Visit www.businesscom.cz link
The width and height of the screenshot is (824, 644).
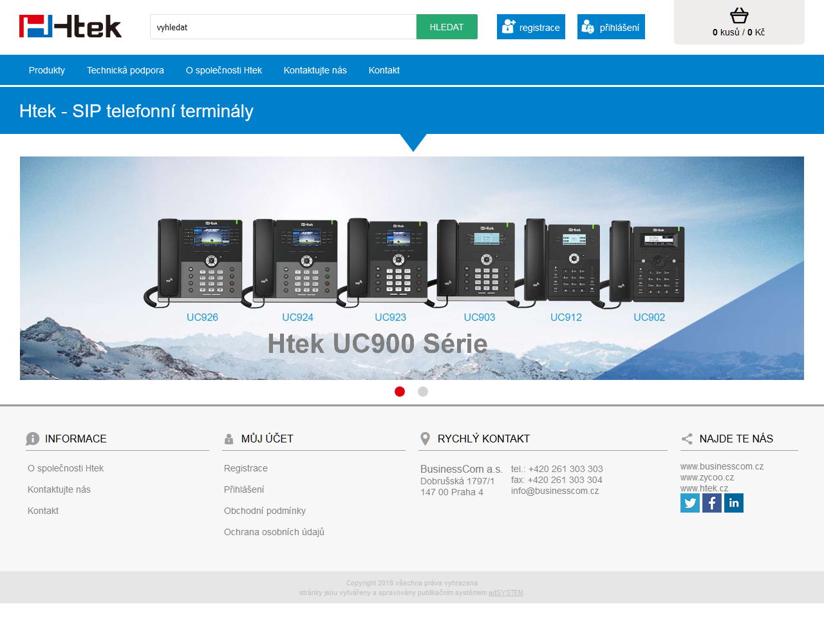tap(722, 466)
